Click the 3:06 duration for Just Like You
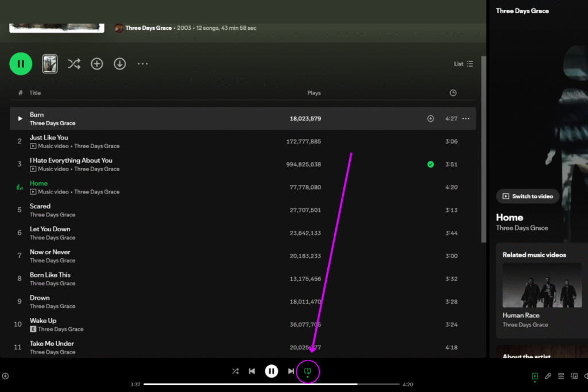The width and height of the screenshot is (588, 392). point(451,141)
